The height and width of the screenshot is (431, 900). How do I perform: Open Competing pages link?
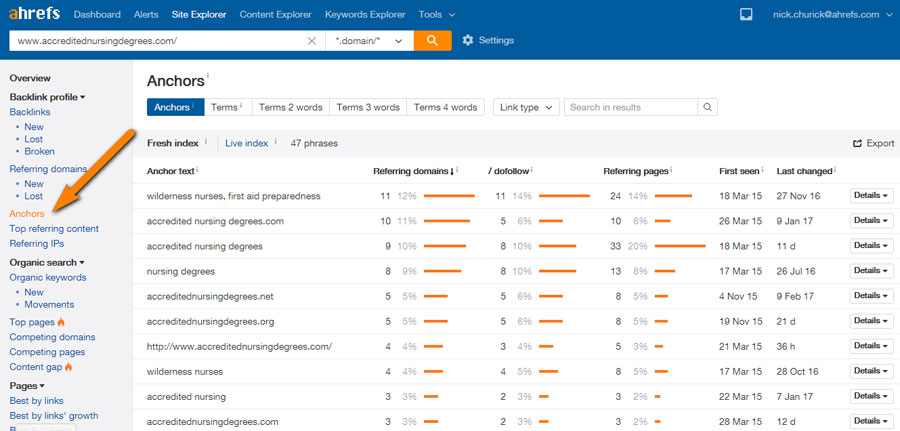(47, 352)
